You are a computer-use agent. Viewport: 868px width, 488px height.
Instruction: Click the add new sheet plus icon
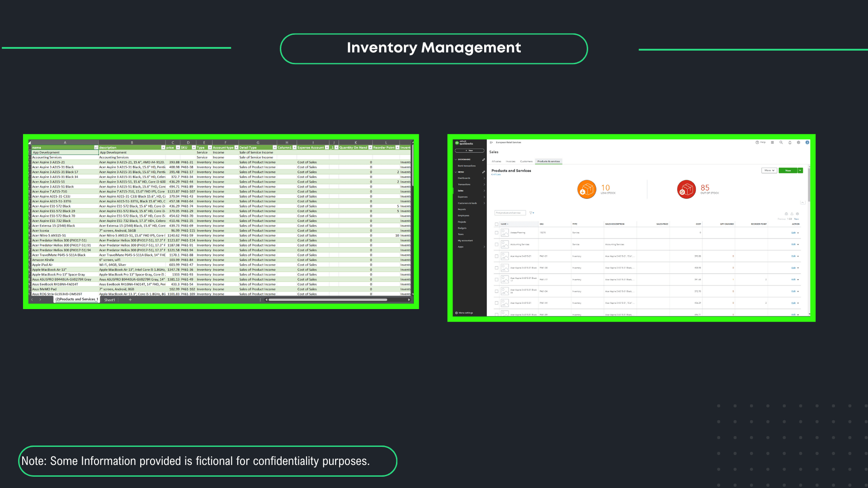click(x=130, y=300)
